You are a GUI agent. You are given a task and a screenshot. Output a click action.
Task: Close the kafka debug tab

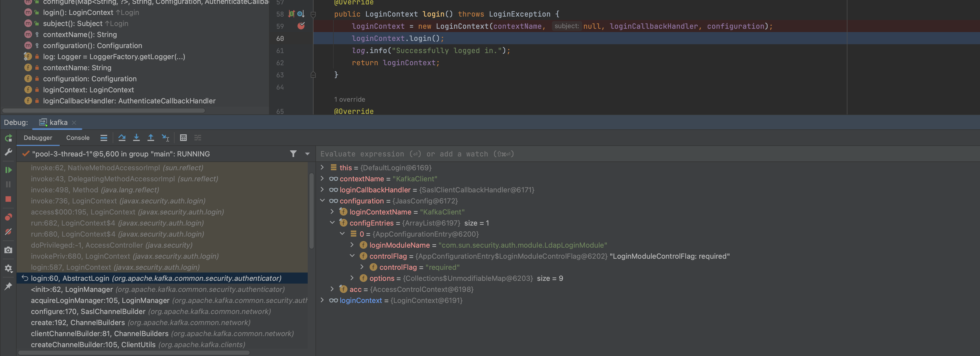coord(74,123)
